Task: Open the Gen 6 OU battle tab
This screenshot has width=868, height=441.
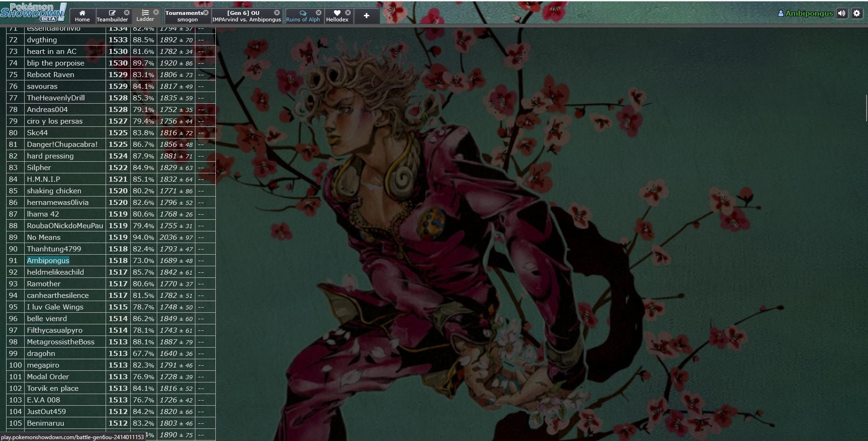Action: click(247, 16)
